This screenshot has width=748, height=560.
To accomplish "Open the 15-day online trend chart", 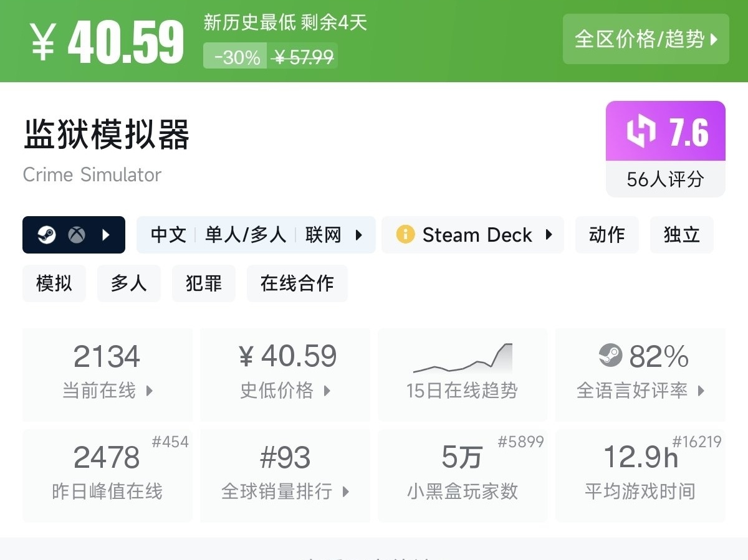I will (x=463, y=373).
